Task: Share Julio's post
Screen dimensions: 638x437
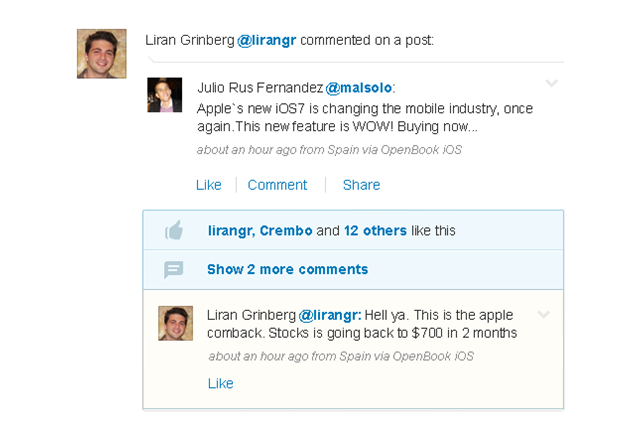Action: [x=361, y=185]
